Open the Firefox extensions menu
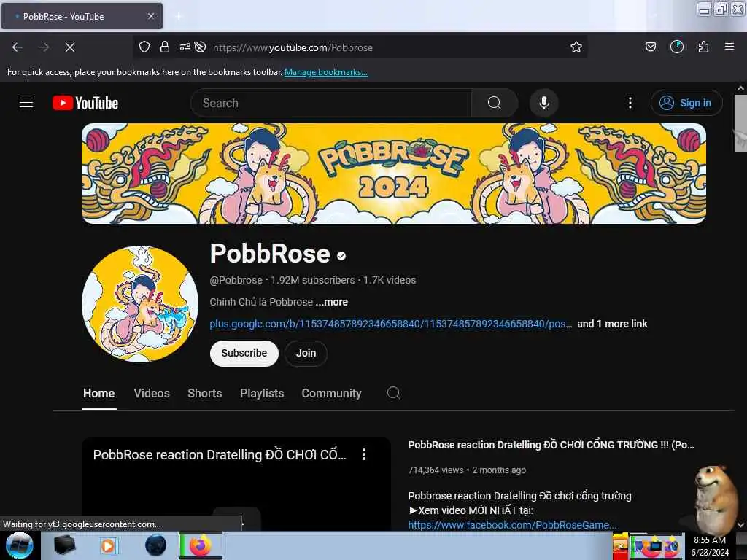The width and height of the screenshot is (747, 560). coord(703,47)
